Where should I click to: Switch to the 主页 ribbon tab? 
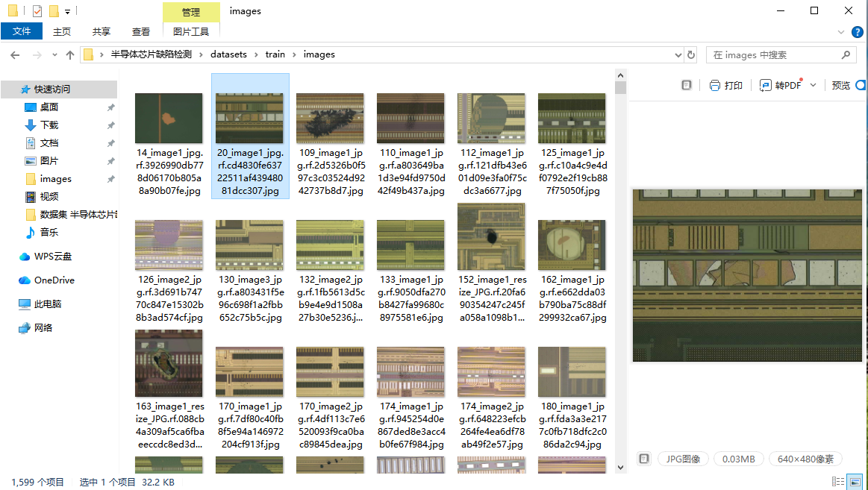pyautogui.click(x=62, y=31)
